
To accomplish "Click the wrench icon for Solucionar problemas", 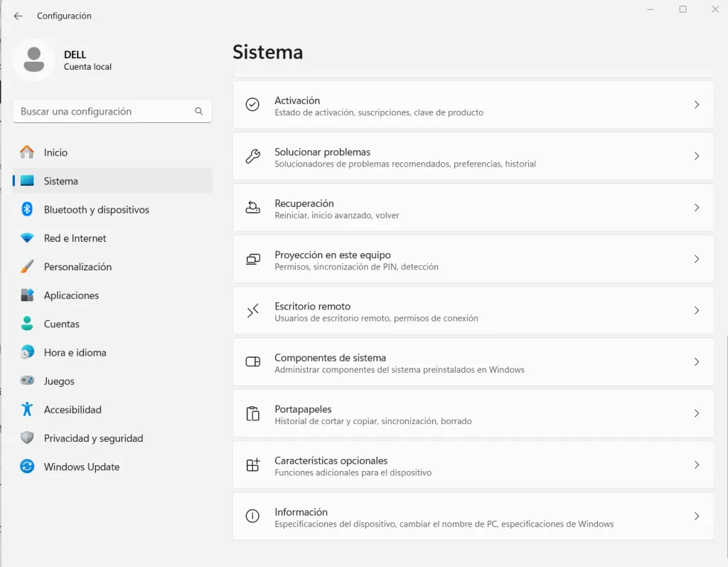I will [x=252, y=157].
